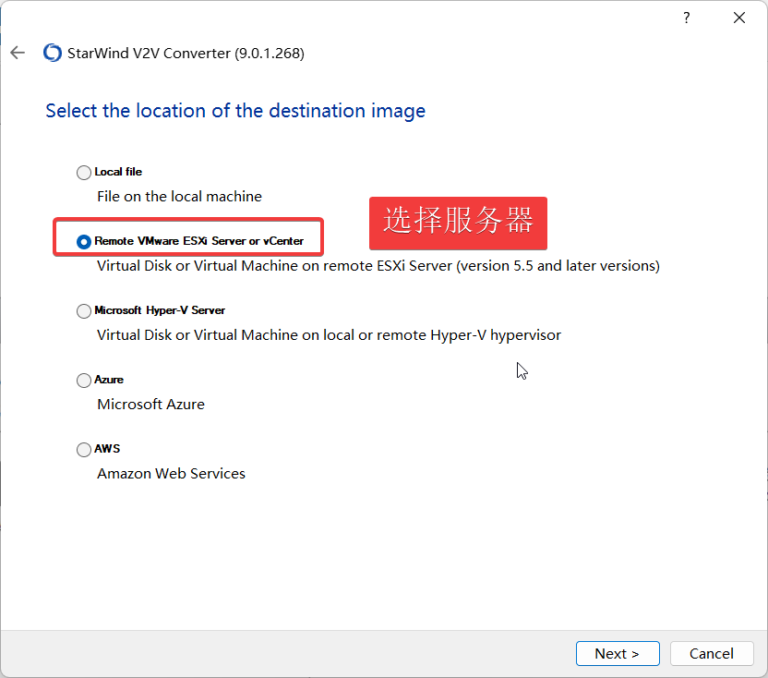768x678 pixels.
Task: Proceed with the Next > button
Action: (618, 654)
